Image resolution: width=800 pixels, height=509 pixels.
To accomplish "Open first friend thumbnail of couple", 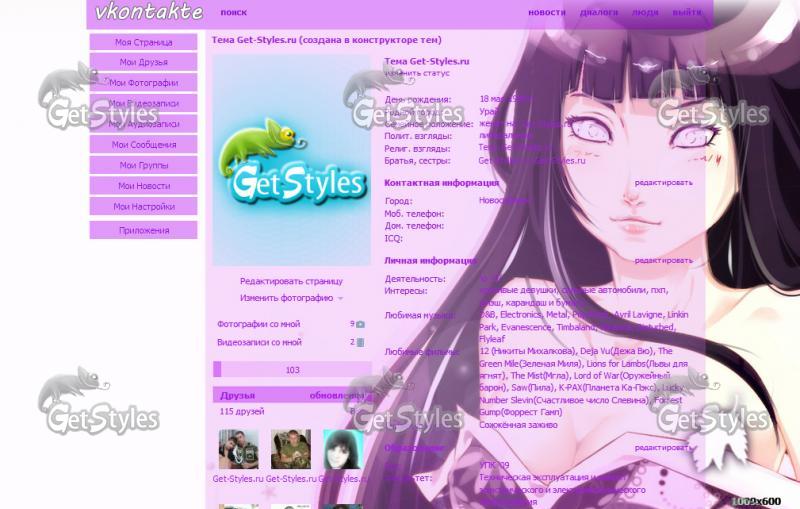I will (x=238, y=449).
